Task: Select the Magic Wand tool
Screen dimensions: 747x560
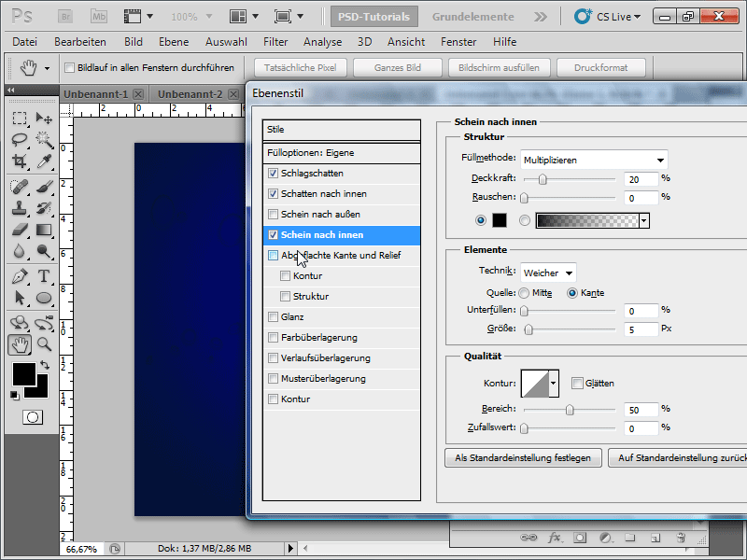Action: click(x=44, y=139)
